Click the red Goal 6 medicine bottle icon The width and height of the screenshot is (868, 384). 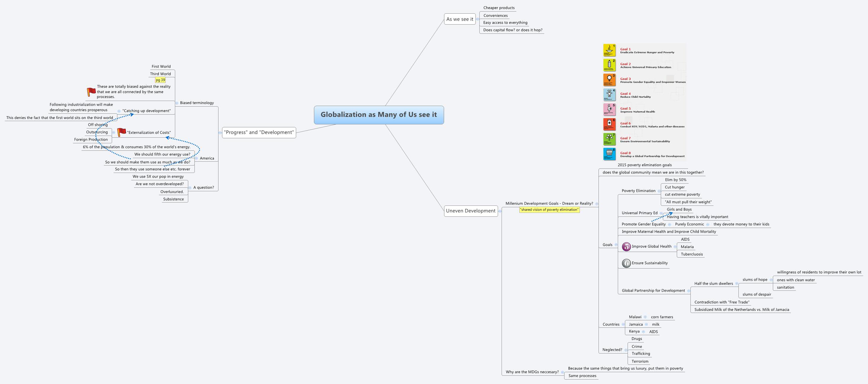609,125
